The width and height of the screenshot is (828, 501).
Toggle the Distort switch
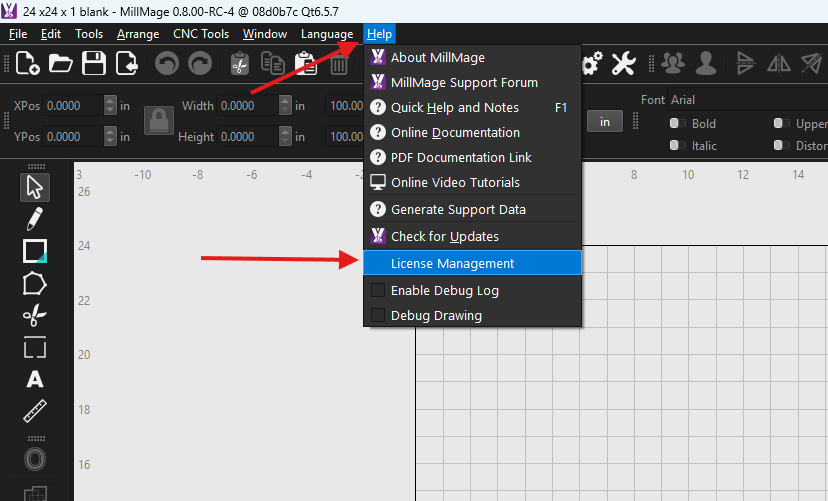click(781, 145)
